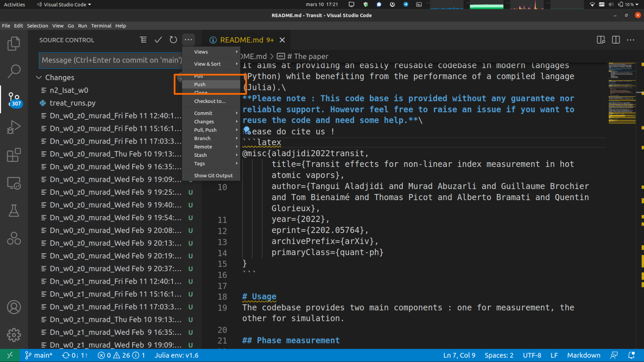Image resolution: width=644 pixels, height=362 pixels.
Task: Select treat_runs.py in Changes list
Action: (x=73, y=103)
